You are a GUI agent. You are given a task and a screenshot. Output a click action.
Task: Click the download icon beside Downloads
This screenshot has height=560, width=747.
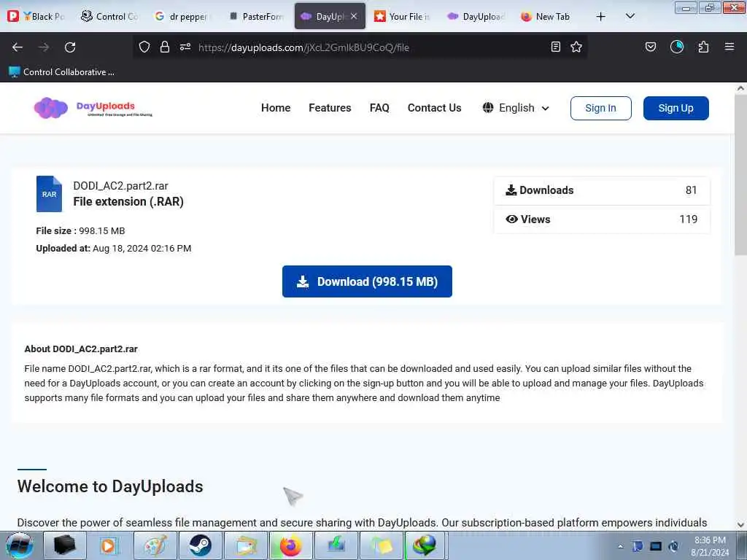pos(511,190)
